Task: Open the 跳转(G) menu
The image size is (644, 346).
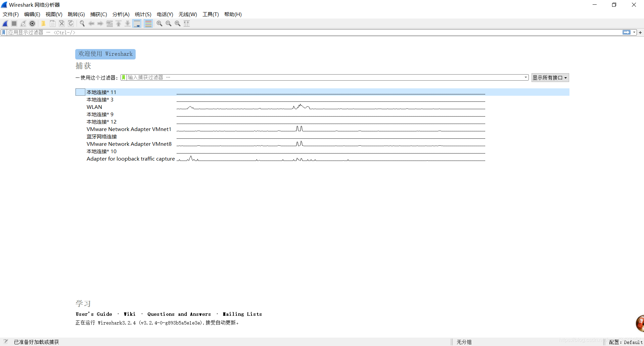Action: pyautogui.click(x=76, y=14)
